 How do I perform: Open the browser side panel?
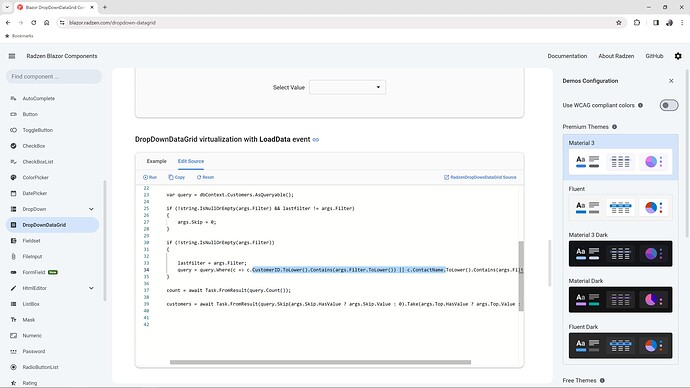(x=656, y=22)
